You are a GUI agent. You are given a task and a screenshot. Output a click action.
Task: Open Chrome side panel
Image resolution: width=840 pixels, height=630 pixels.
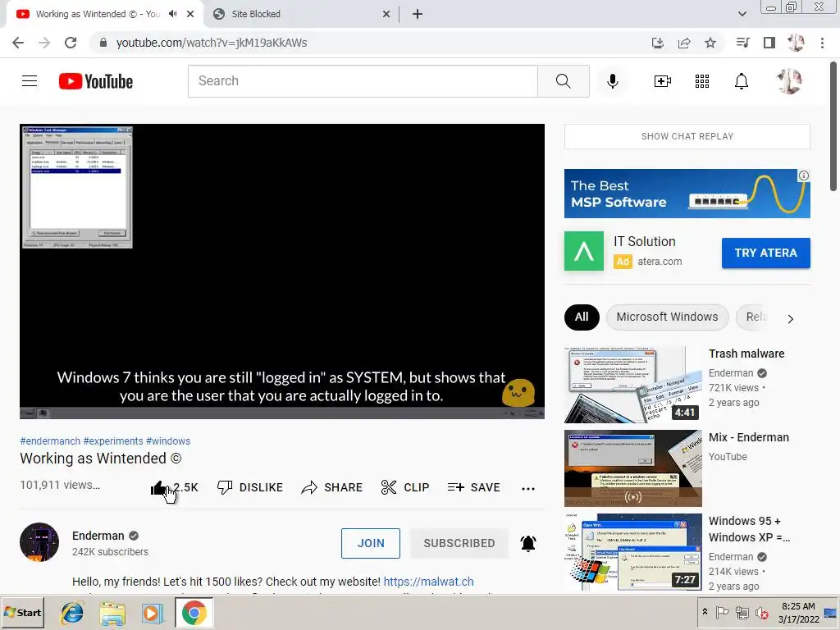pyautogui.click(x=769, y=43)
